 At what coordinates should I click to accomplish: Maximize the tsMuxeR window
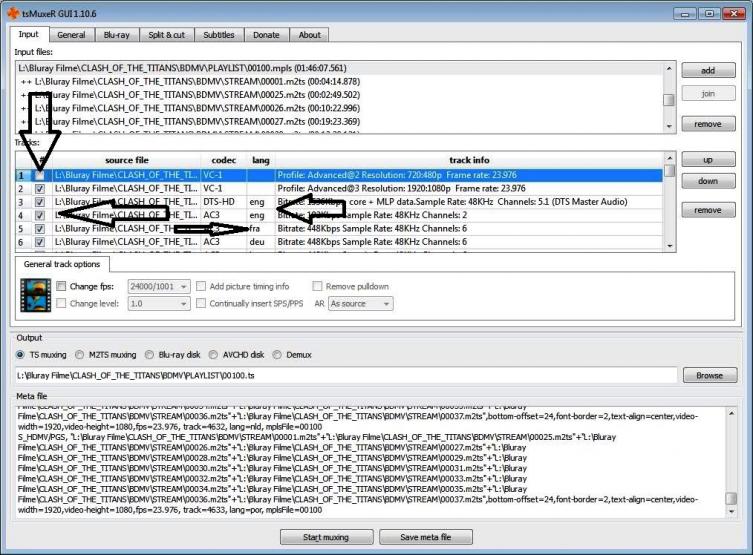pos(710,13)
